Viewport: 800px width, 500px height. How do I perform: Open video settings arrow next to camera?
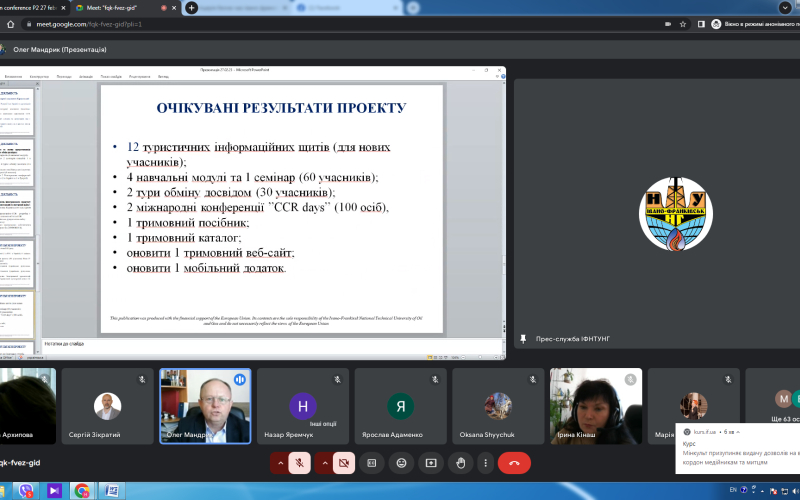click(324, 463)
